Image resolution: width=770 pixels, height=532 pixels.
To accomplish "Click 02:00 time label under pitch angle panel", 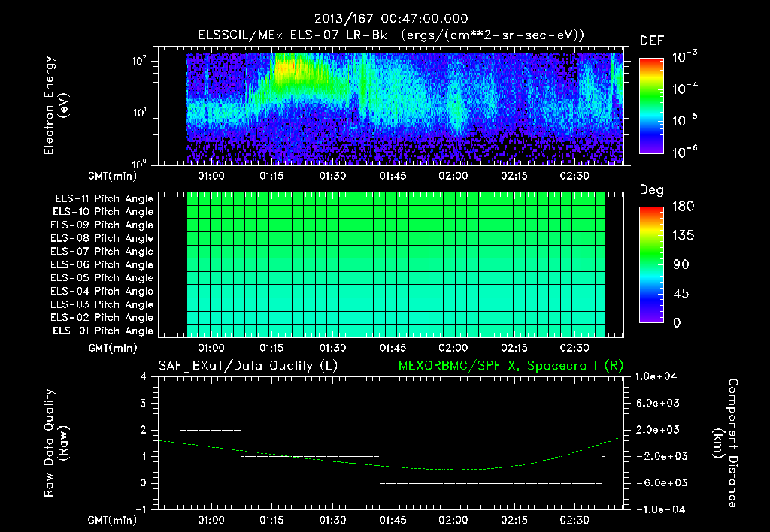I will (453, 348).
